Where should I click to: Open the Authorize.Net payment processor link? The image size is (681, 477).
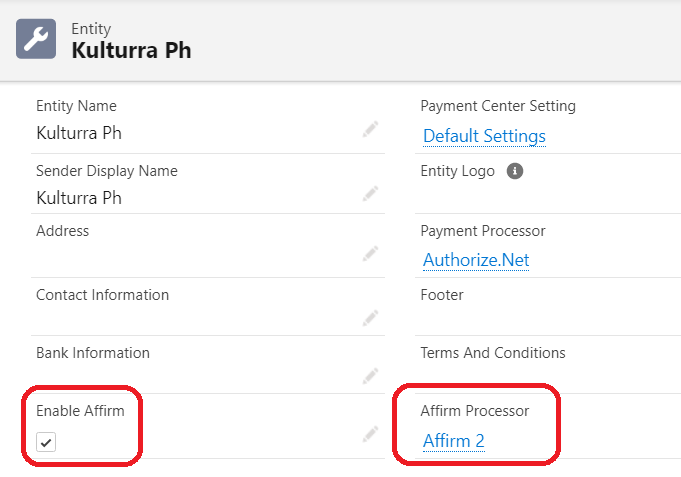point(476,260)
